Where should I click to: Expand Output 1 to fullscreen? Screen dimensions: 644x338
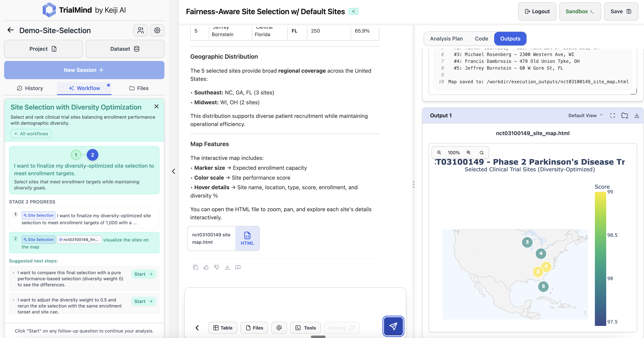coord(612,115)
